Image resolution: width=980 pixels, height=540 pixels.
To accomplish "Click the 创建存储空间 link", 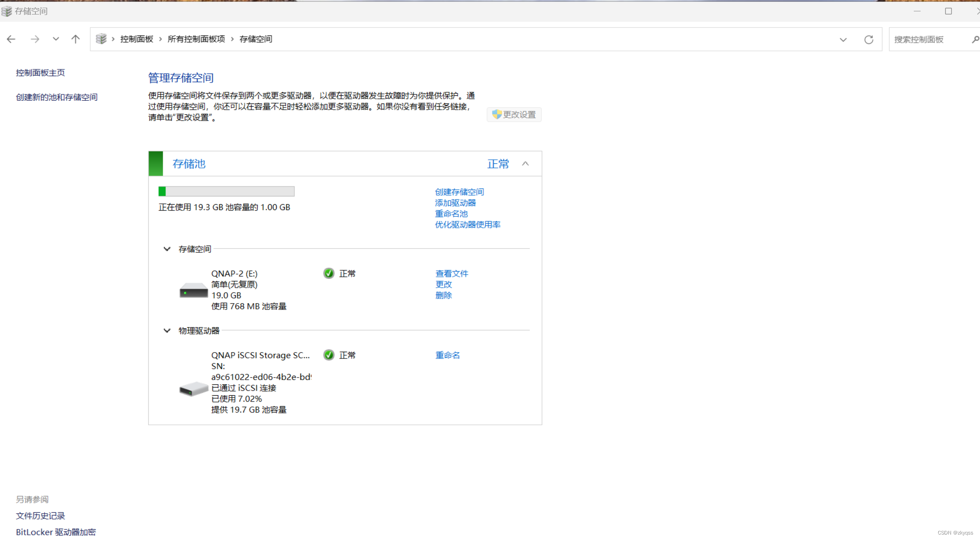I will pyautogui.click(x=459, y=192).
